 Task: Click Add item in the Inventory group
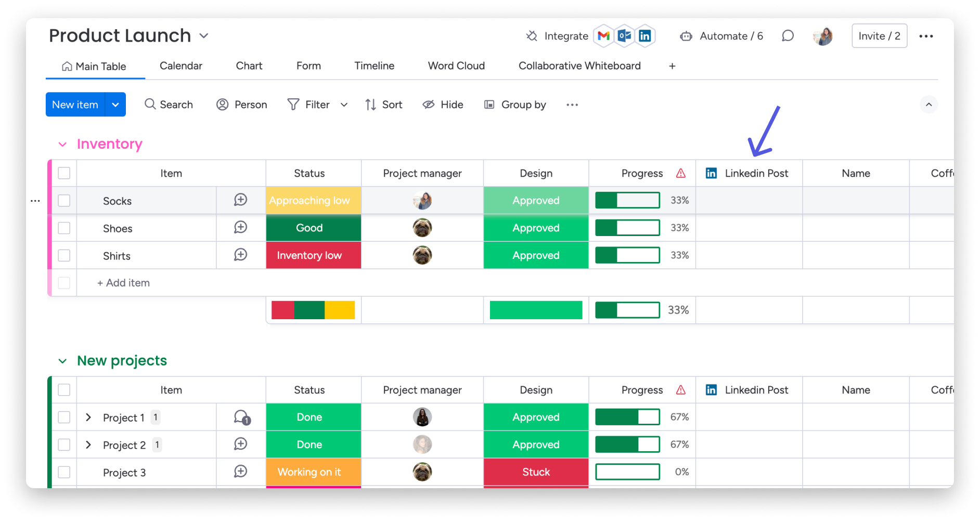124,283
